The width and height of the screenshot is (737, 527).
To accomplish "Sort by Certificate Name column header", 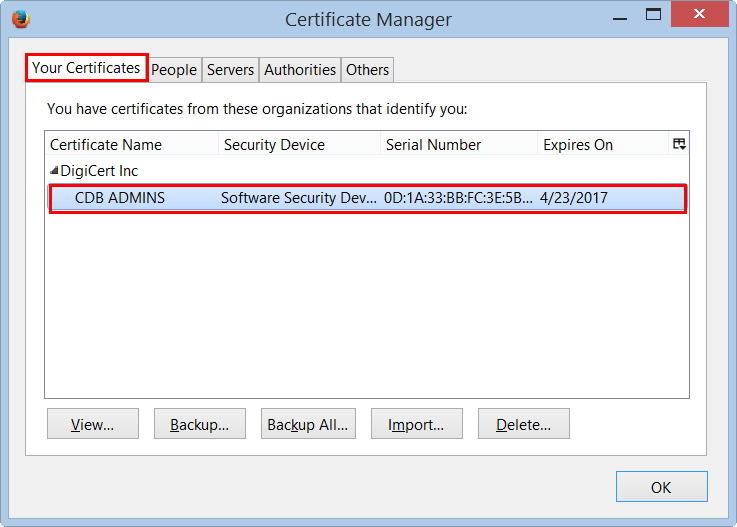I will pos(131,144).
